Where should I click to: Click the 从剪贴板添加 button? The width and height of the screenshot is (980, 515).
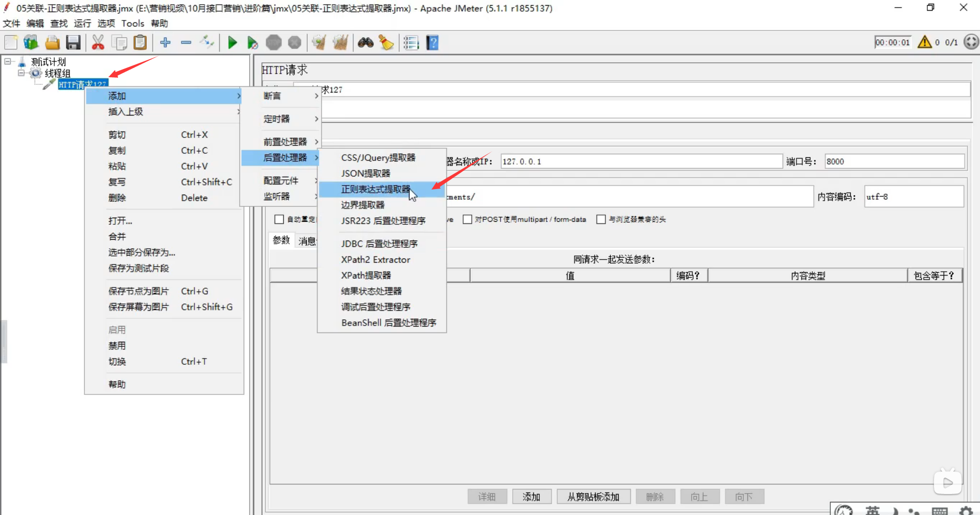coord(593,497)
